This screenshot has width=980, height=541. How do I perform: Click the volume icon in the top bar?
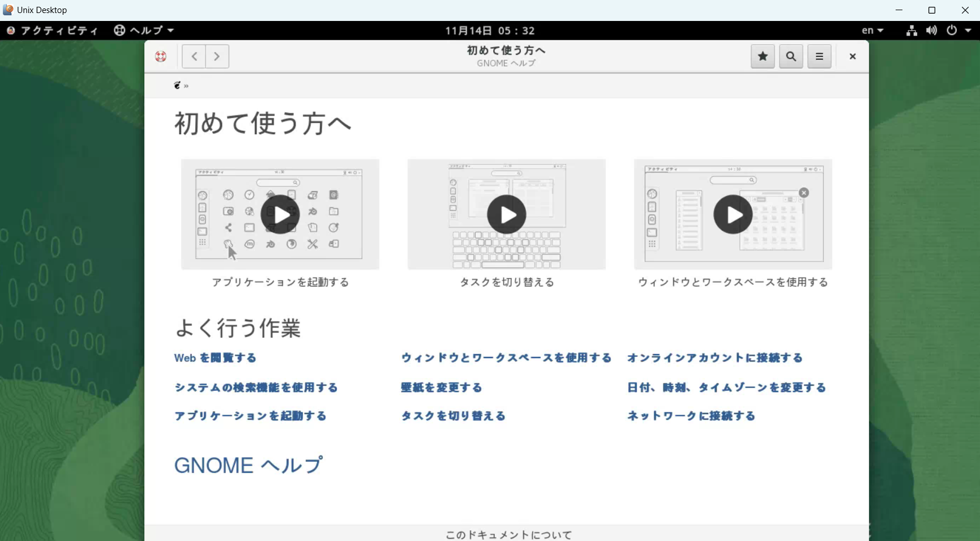click(931, 31)
